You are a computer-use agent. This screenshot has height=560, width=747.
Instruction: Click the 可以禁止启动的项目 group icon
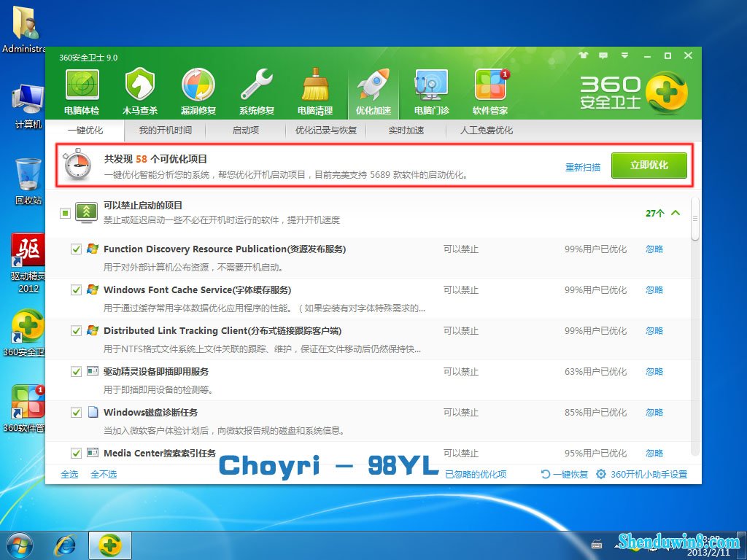[x=86, y=212]
